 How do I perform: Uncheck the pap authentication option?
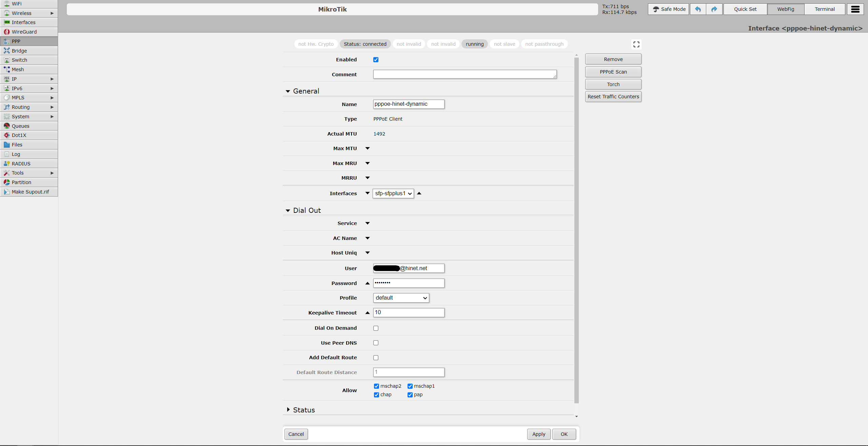[x=410, y=395]
